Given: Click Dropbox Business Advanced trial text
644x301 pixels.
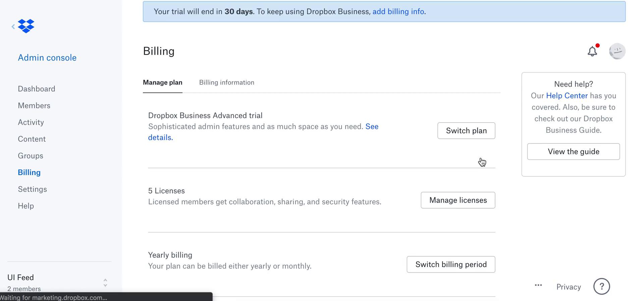Looking at the screenshot, I should tap(205, 116).
